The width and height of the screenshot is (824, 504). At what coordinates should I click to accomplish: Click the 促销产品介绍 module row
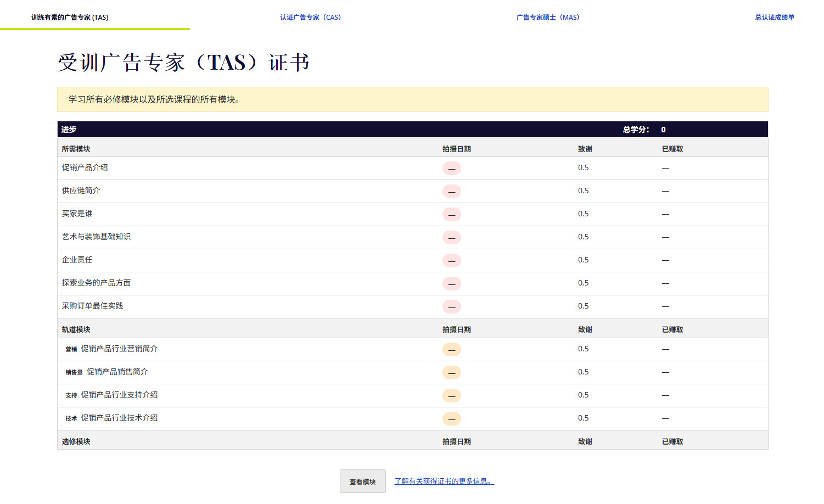tap(85, 168)
